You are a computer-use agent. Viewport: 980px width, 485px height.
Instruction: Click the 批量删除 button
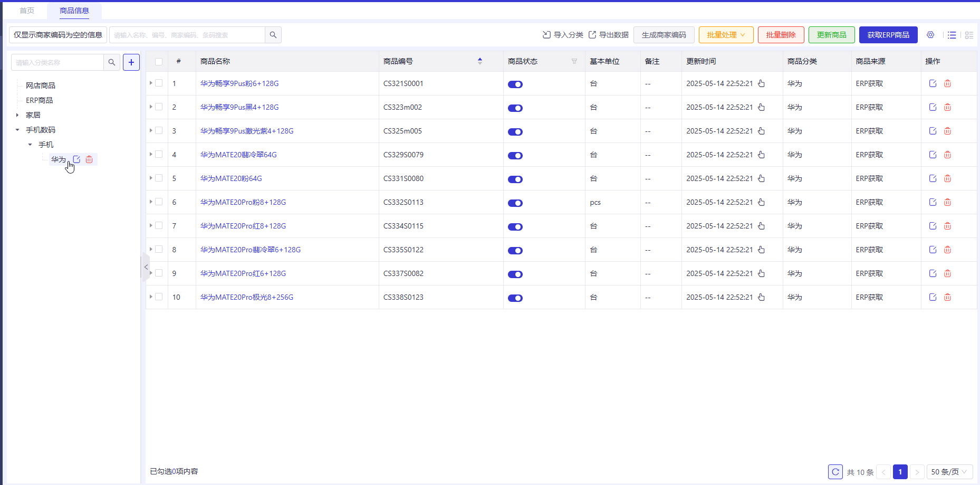coord(781,35)
